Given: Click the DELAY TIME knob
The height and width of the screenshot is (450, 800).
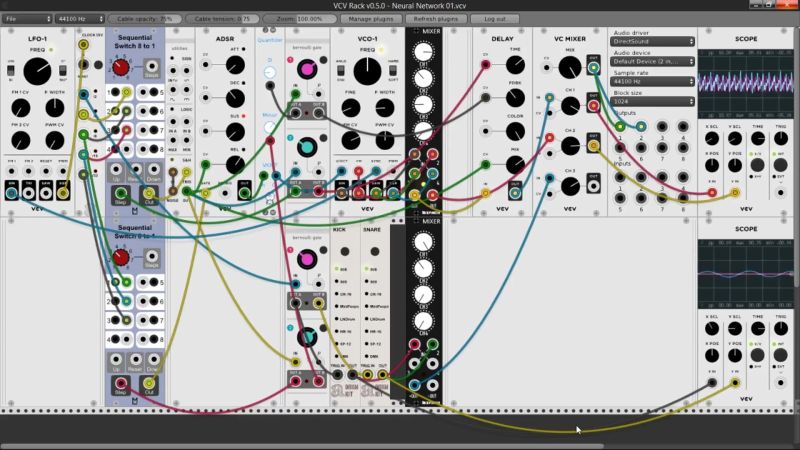Looking at the screenshot, I should pyautogui.click(x=515, y=65).
